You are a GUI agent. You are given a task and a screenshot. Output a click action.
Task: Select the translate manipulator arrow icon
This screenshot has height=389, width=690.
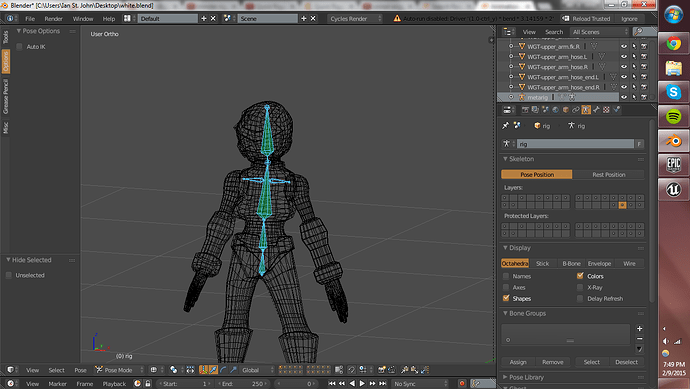213,370
